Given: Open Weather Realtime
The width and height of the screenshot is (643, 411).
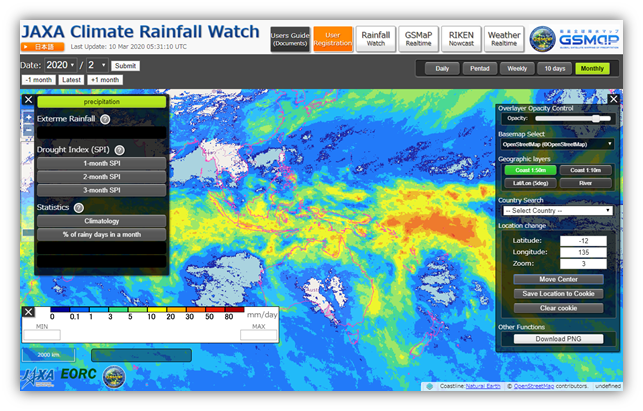Looking at the screenshot, I should click(504, 39).
